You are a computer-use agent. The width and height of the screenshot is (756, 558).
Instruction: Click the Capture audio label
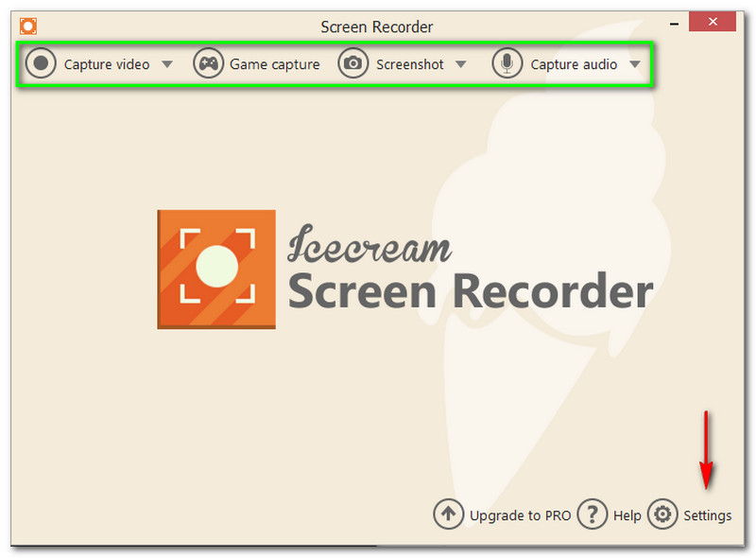coord(574,64)
